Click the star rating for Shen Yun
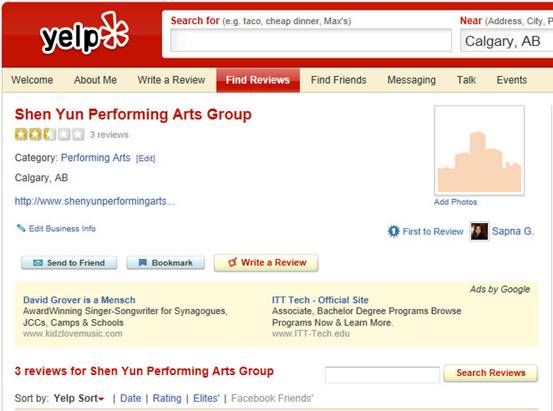Screen dimensions: 553x411 (49, 134)
